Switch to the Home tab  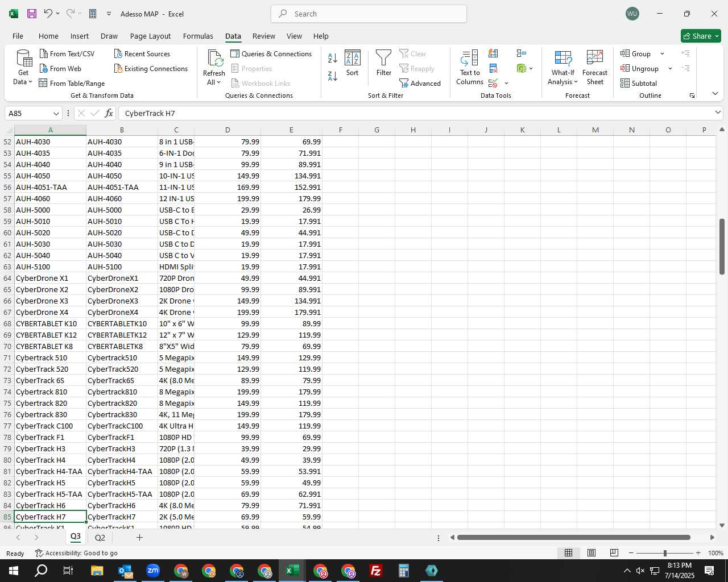click(x=48, y=36)
